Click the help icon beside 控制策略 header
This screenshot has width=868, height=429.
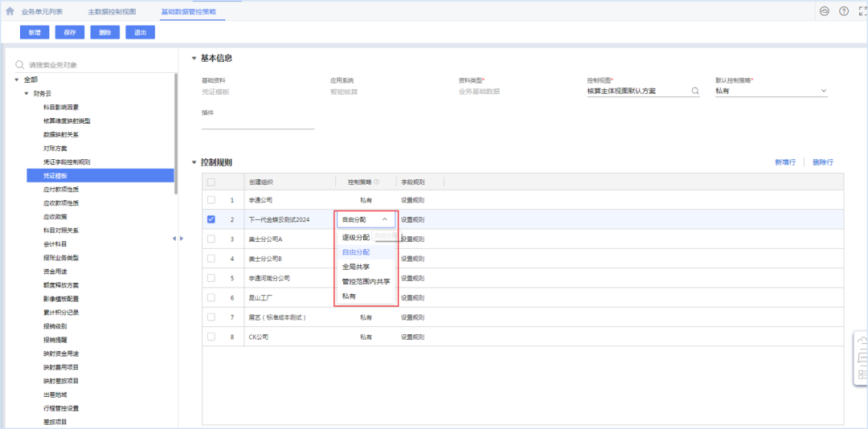pos(376,182)
